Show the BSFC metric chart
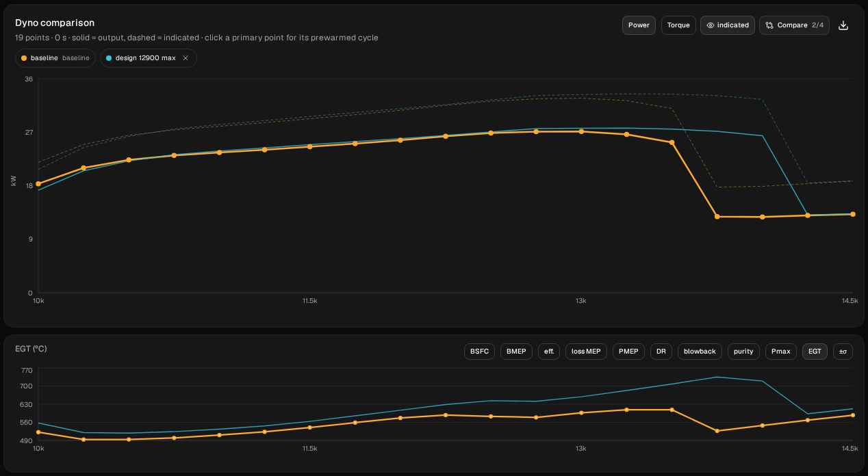 (479, 352)
